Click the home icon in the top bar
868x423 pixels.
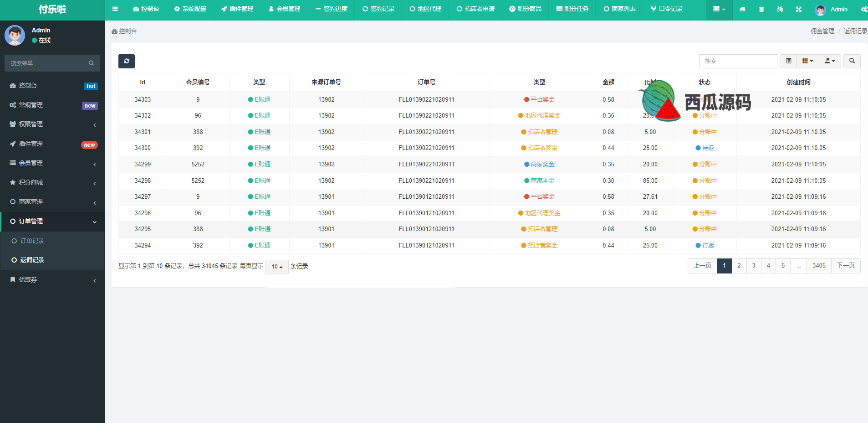[x=742, y=9]
